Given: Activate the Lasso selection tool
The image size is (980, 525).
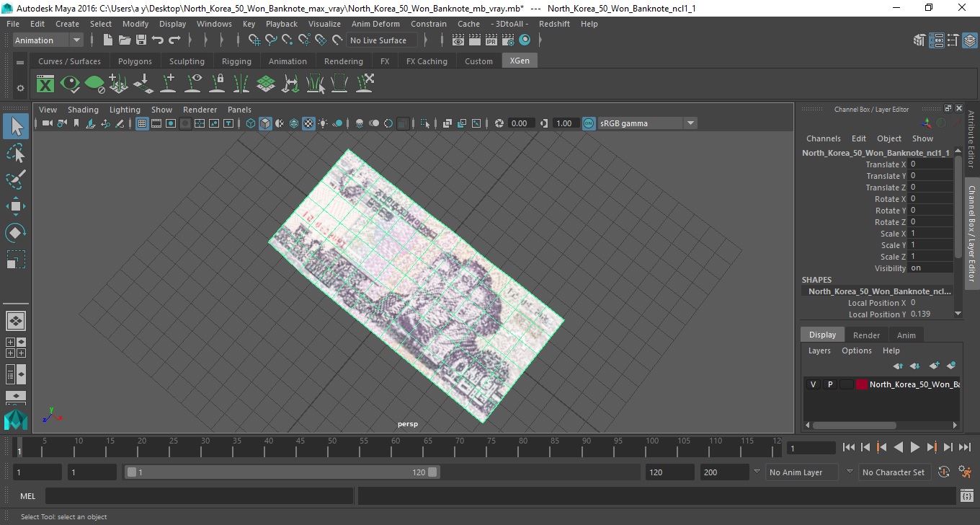Looking at the screenshot, I should 16,153.
